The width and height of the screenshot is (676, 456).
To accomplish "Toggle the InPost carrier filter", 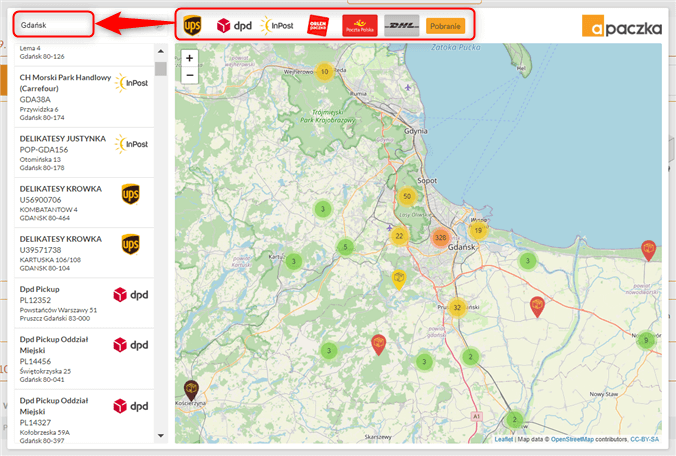I will (276, 25).
